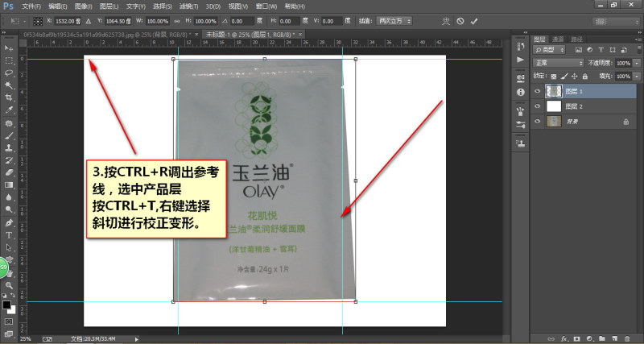Image resolution: width=644 pixels, height=344 pixels.
Task: Open the History panel icon
Action: 520,48
